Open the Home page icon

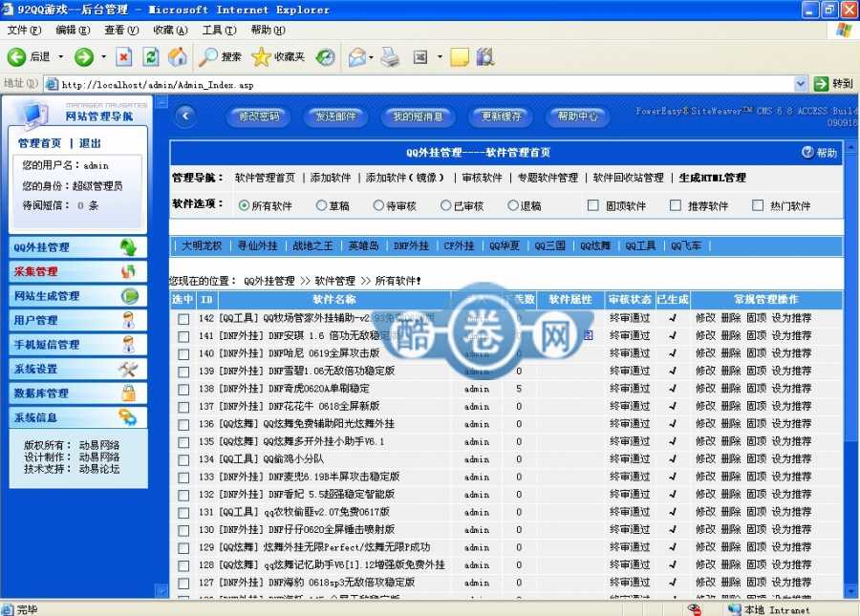tap(177, 56)
